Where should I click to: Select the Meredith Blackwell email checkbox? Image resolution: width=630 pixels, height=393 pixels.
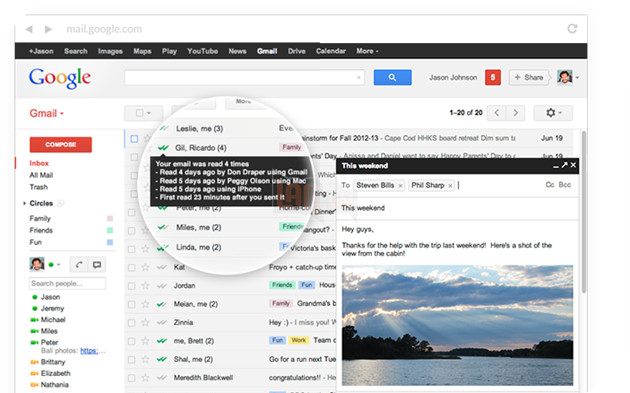(x=131, y=378)
